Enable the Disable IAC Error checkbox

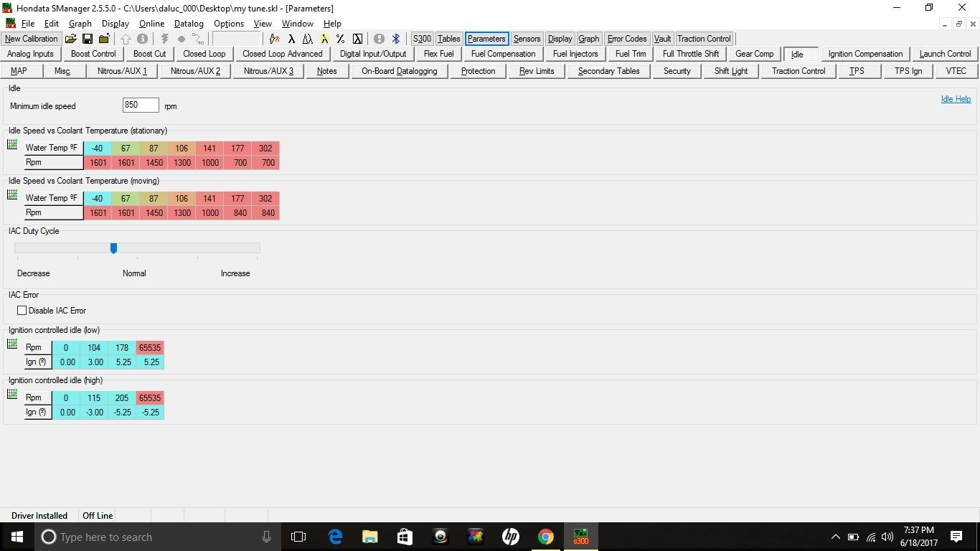22,311
